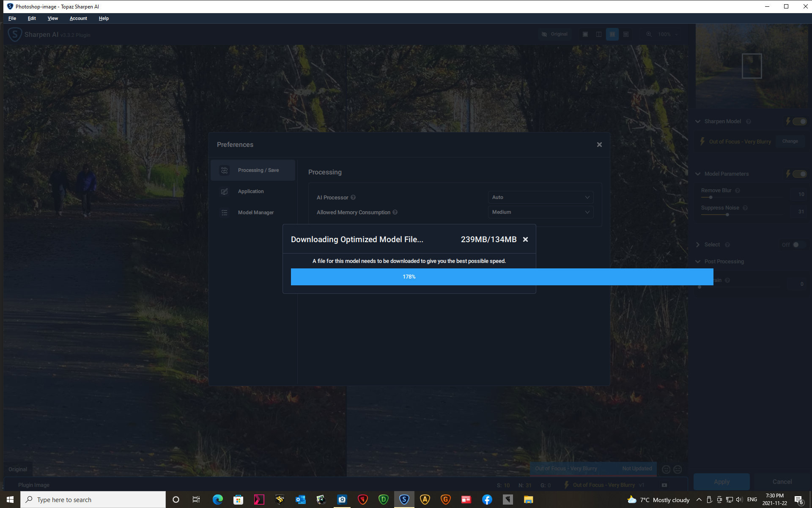
Task: Collapse the Post Processing section
Action: tap(698, 262)
